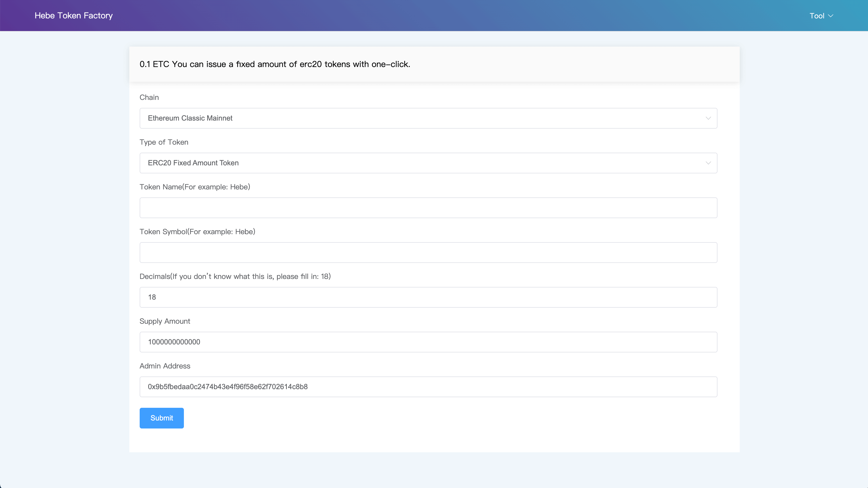The image size is (868, 488).
Task: Click the Token Symbol label text
Action: pyautogui.click(x=197, y=232)
